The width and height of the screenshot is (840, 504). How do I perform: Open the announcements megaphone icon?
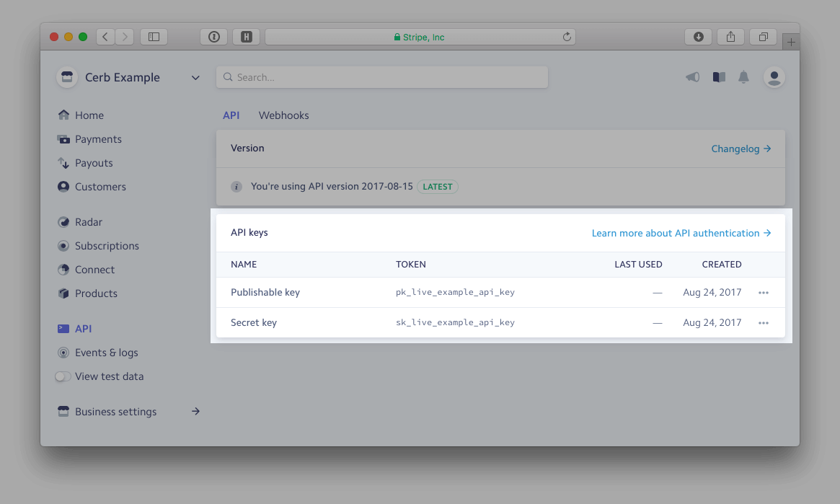[x=693, y=77]
